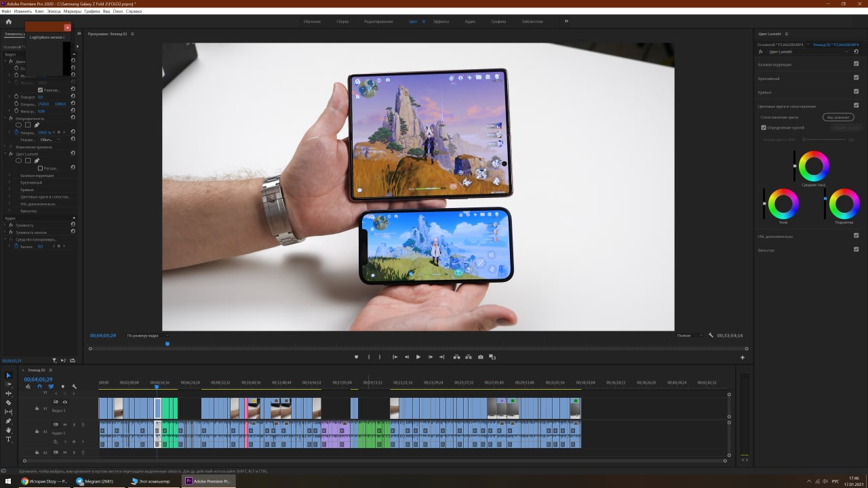The width and height of the screenshot is (868, 488).
Task: Open zoom level dropdown По размеру кадра
Action: (x=148, y=335)
